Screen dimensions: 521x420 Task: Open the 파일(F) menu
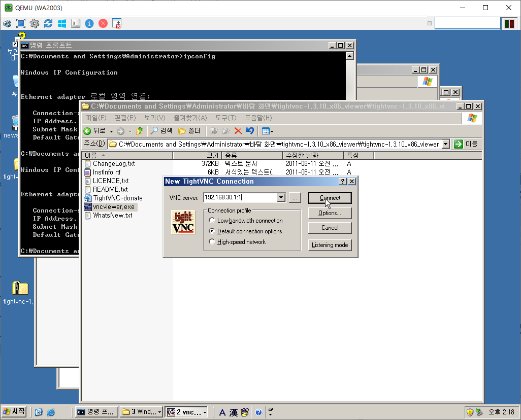pos(96,118)
